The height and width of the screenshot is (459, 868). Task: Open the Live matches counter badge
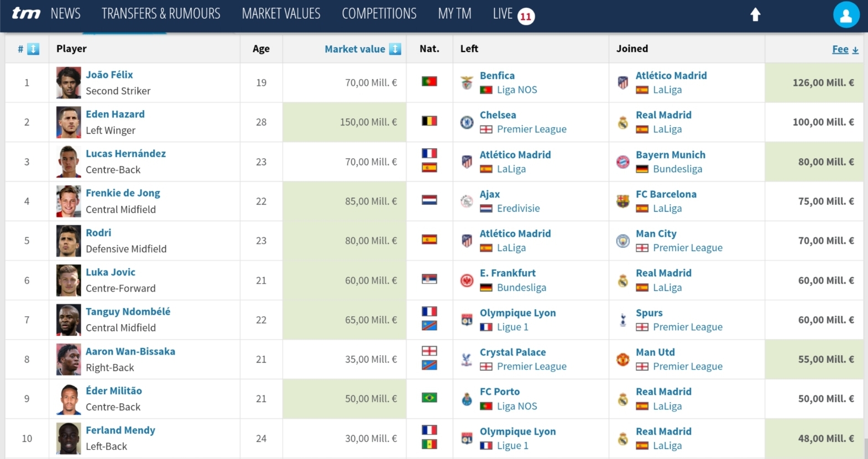tap(526, 16)
